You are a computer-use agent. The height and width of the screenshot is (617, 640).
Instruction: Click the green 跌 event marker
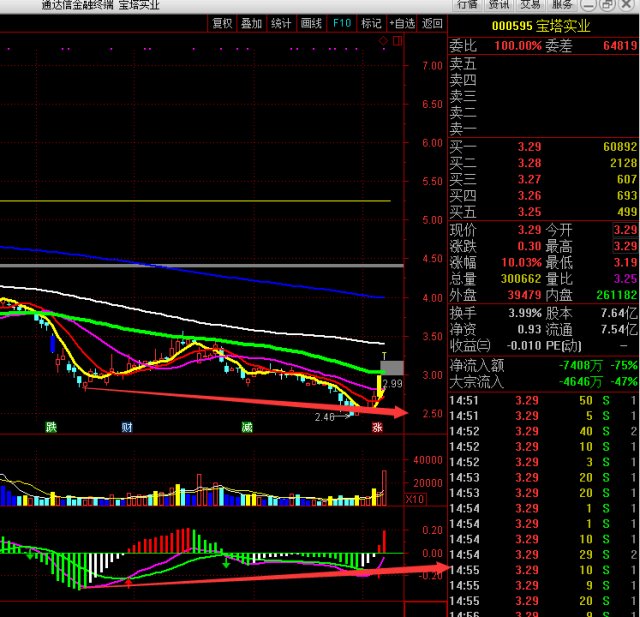51,427
